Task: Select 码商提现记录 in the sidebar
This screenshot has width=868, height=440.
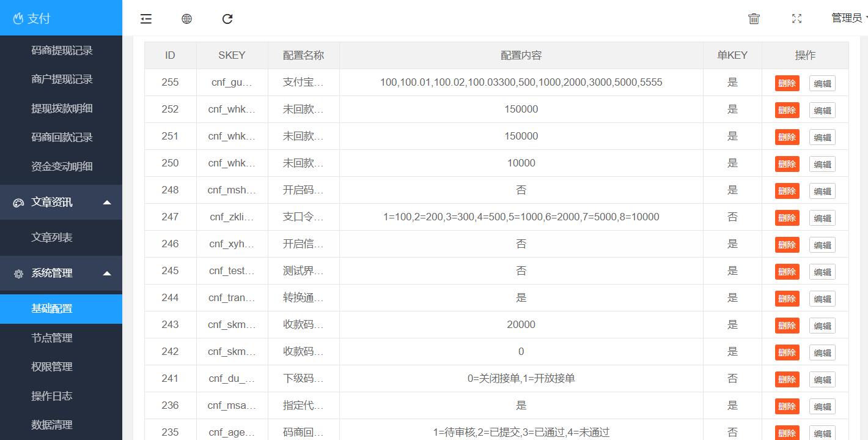Action: 62,50
